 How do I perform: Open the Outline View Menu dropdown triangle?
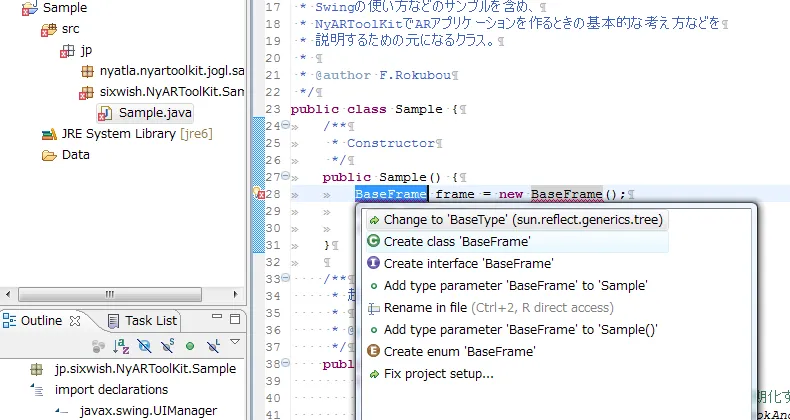point(235,342)
